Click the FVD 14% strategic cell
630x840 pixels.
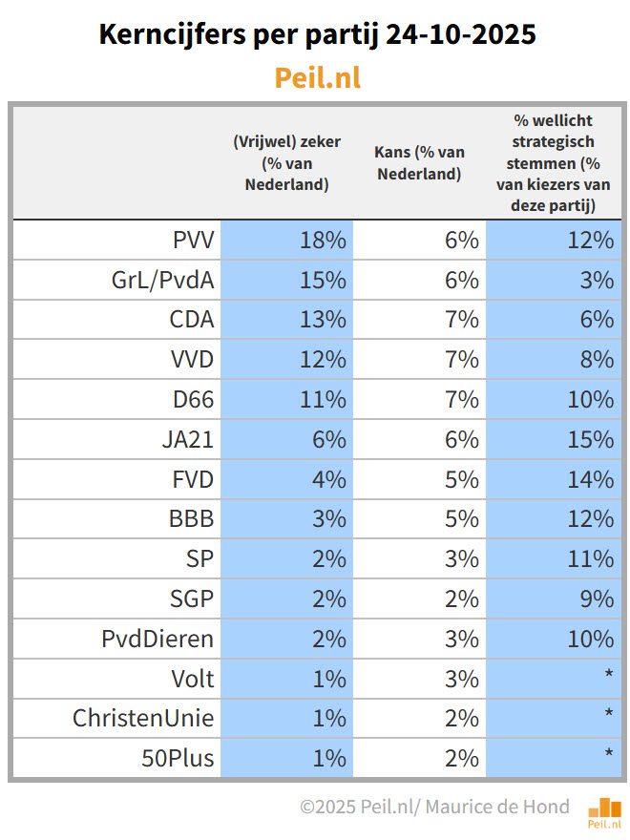[x=589, y=479]
